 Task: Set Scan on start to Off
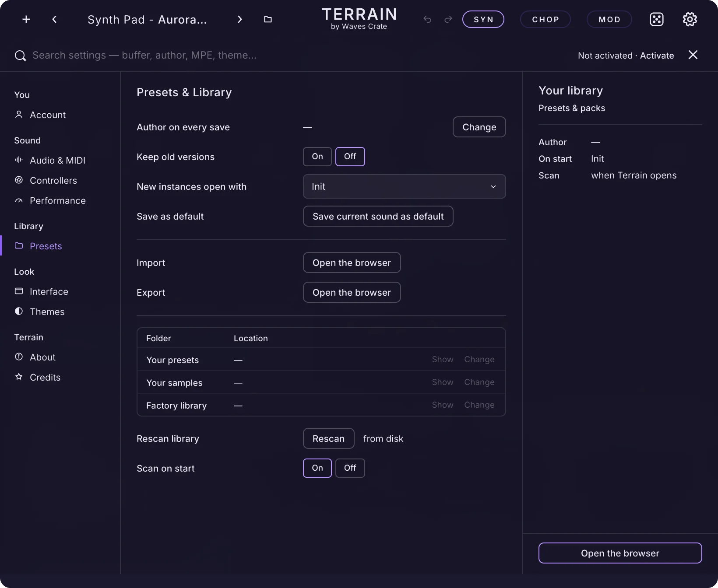(x=350, y=468)
